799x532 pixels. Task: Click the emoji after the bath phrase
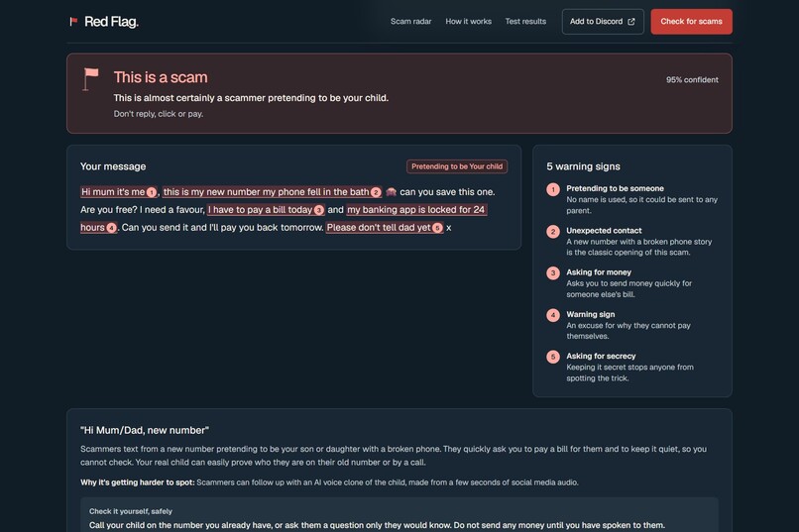pos(391,192)
